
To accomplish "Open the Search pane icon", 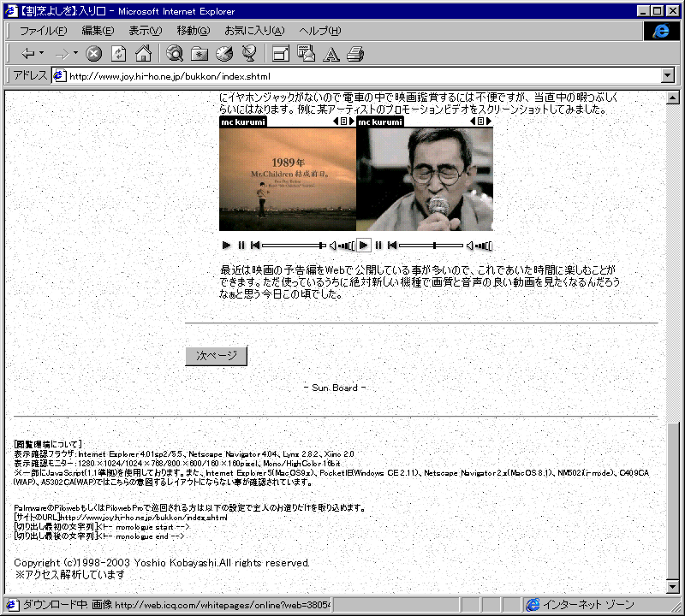I will pyautogui.click(x=175, y=54).
